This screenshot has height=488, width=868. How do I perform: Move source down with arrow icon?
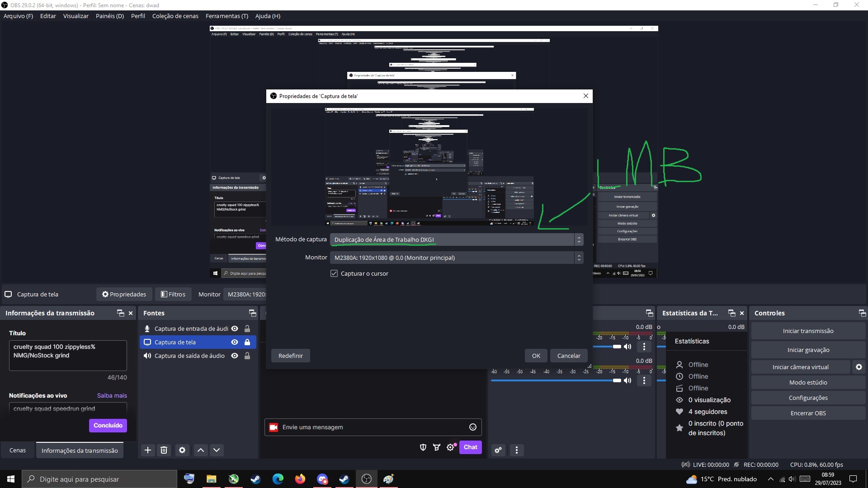pos(217,450)
